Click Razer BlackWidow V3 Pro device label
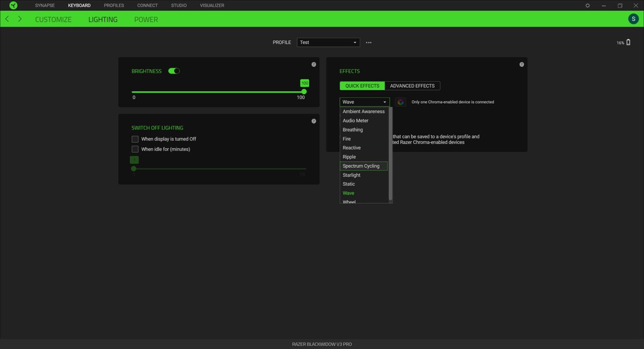 click(322, 344)
